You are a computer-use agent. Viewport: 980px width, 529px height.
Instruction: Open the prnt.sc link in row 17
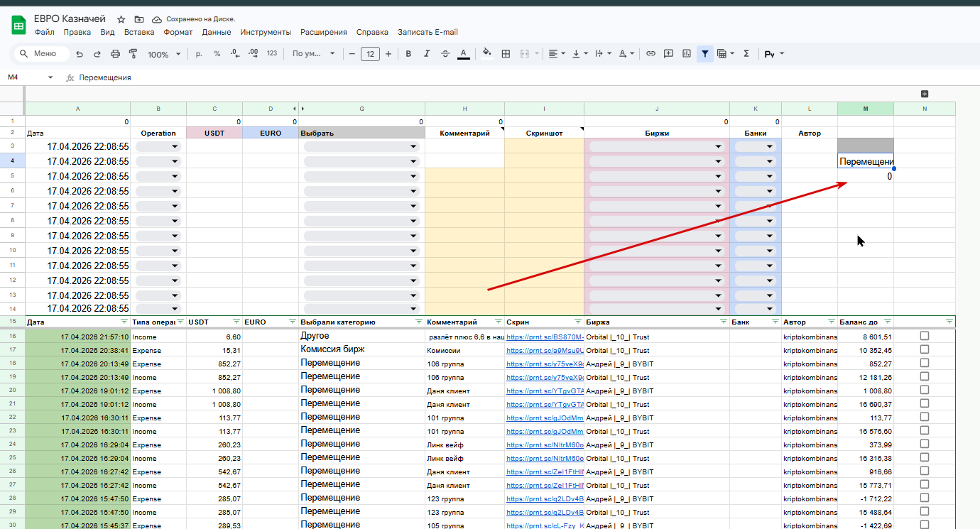coord(544,350)
